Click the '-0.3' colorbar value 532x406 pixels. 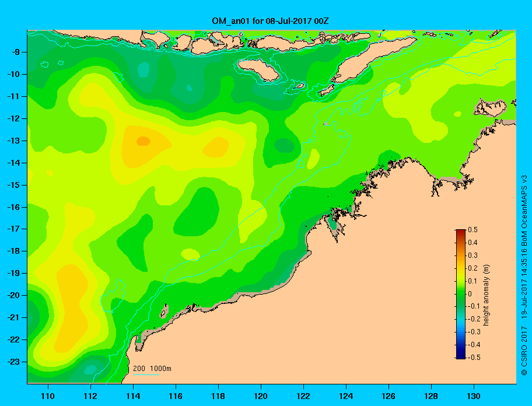474,332
